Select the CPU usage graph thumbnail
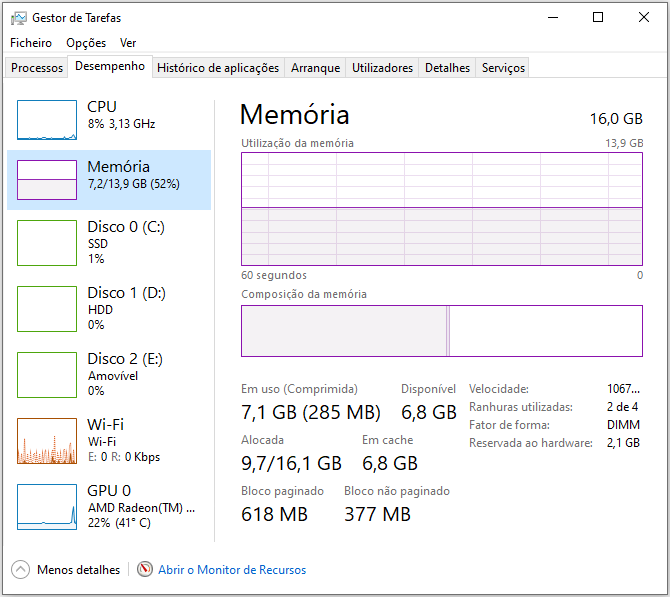 pyautogui.click(x=47, y=120)
